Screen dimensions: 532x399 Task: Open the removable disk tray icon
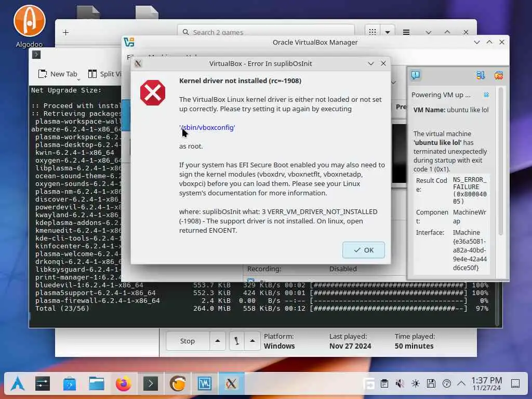(x=431, y=384)
